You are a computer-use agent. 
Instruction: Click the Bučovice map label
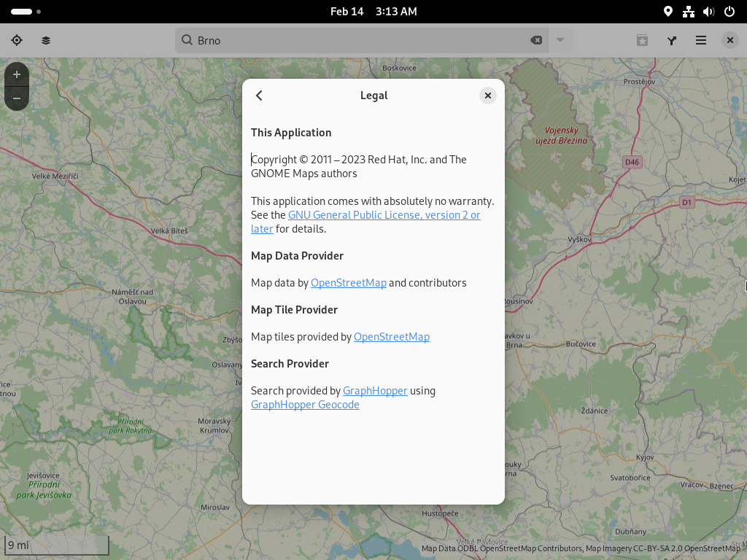(581, 344)
